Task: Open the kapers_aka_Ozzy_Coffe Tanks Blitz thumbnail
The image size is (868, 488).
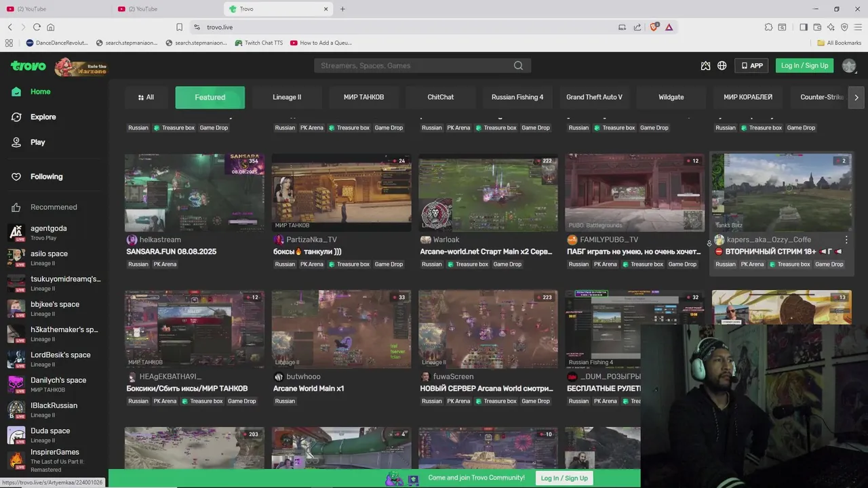Action: (x=782, y=192)
